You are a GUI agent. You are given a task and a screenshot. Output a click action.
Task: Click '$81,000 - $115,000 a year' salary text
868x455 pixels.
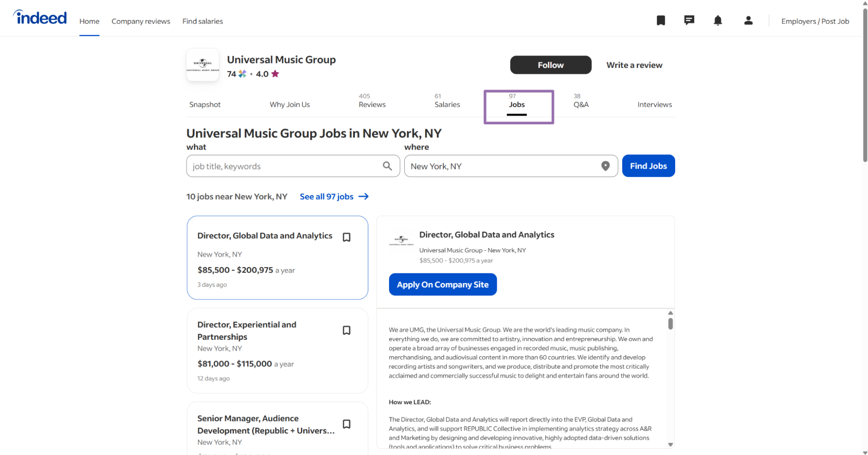tap(246, 364)
